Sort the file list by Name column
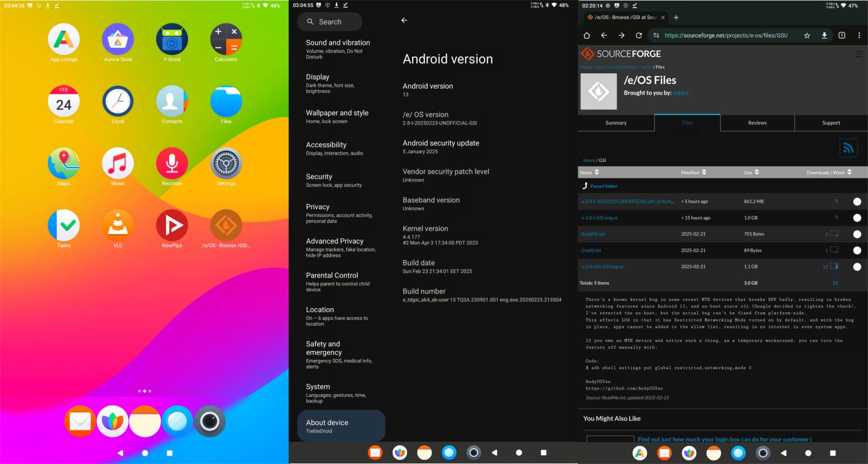The image size is (868, 464). [590, 172]
